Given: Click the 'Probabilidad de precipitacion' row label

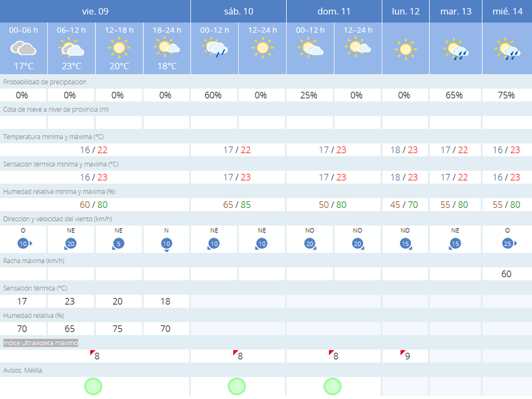Looking at the screenshot, I should (45, 82).
